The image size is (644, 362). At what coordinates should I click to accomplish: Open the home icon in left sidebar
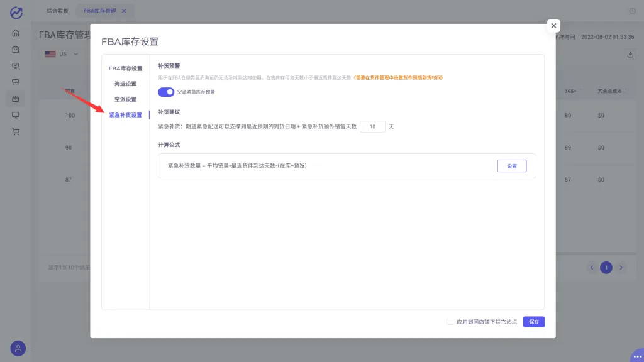tap(16, 33)
